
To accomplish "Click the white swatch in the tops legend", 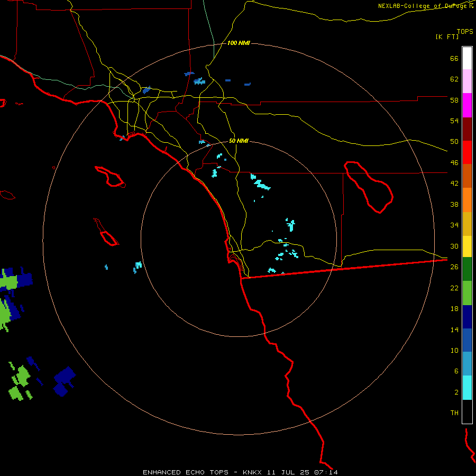I will coord(467,58).
